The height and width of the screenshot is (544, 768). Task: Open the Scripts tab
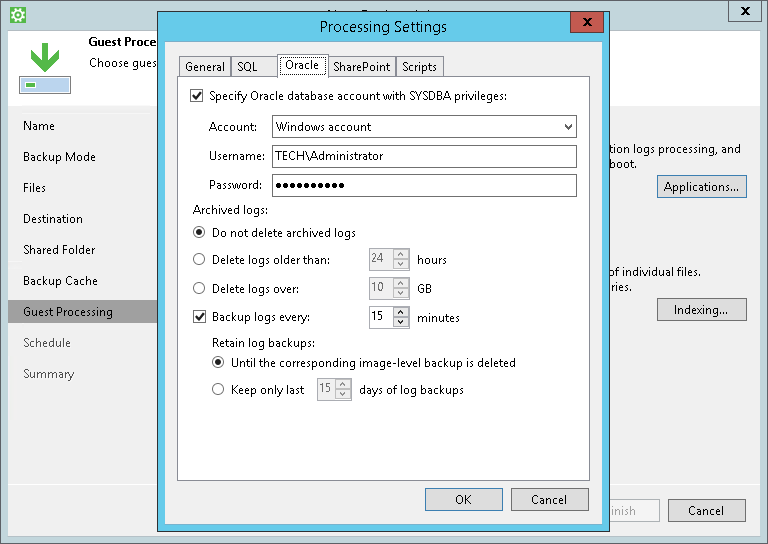pyautogui.click(x=419, y=67)
